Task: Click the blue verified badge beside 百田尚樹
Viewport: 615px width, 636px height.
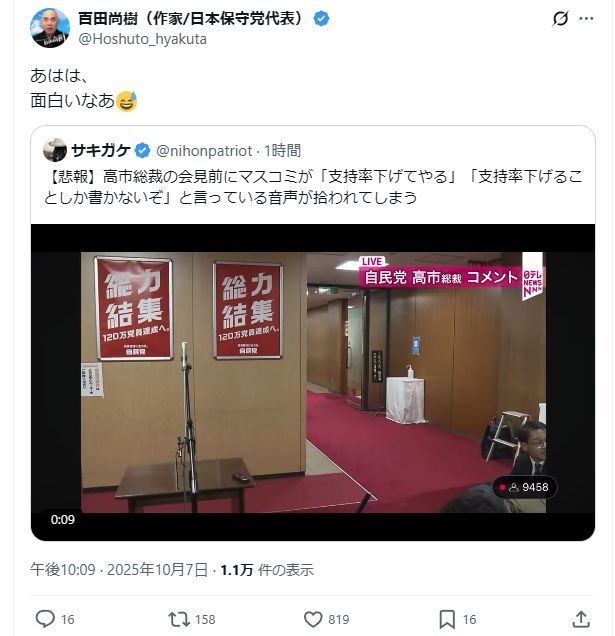Action: click(321, 19)
